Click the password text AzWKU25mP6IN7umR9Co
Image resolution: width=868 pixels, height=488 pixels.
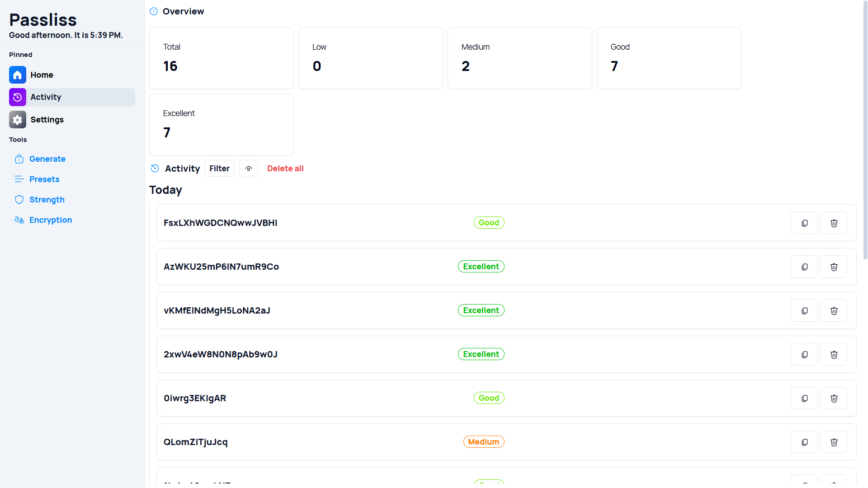click(x=222, y=267)
